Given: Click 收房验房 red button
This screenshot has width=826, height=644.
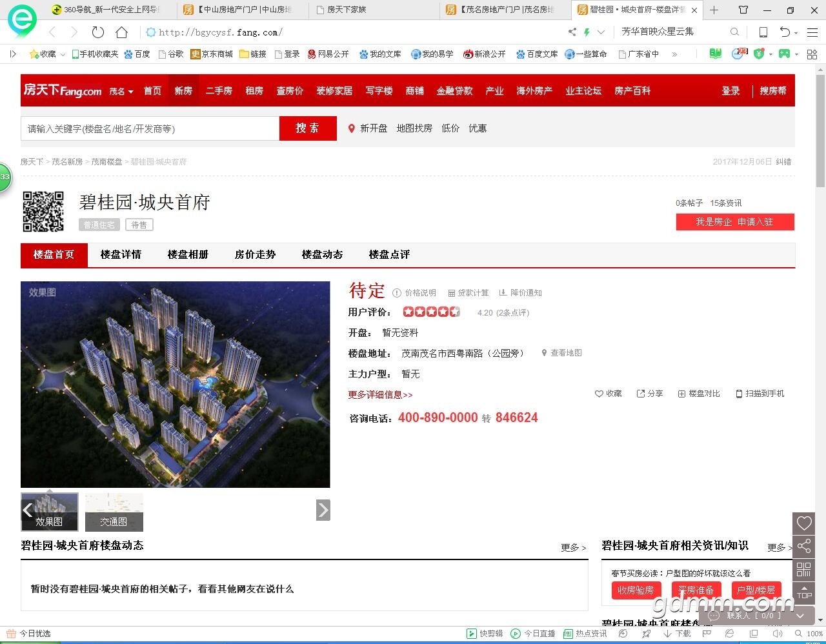Looking at the screenshot, I should click(636, 590).
